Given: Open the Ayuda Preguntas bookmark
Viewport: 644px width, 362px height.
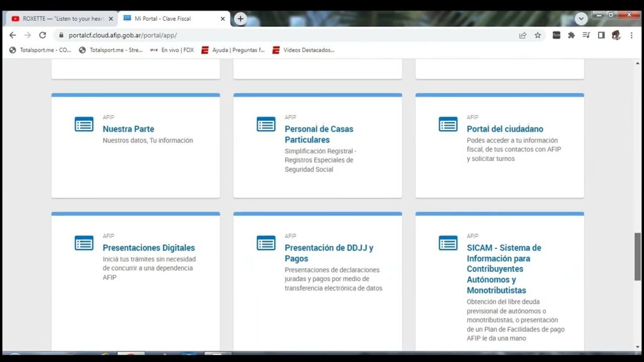Looking at the screenshot, I should (x=233, y=50).
